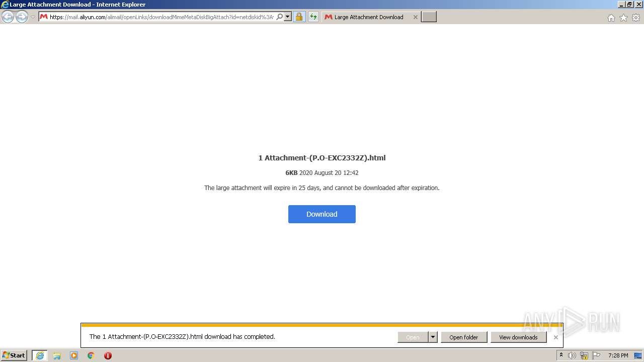Viewport: 644px width, 362px height.
Task: Click the Open folder button
Action: [x=464, y=337]
